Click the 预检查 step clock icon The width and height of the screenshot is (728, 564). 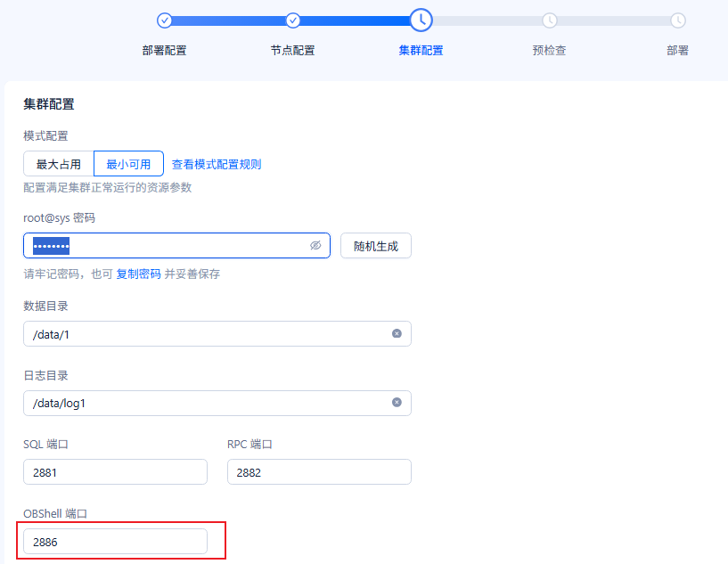(x=550, y=20)
